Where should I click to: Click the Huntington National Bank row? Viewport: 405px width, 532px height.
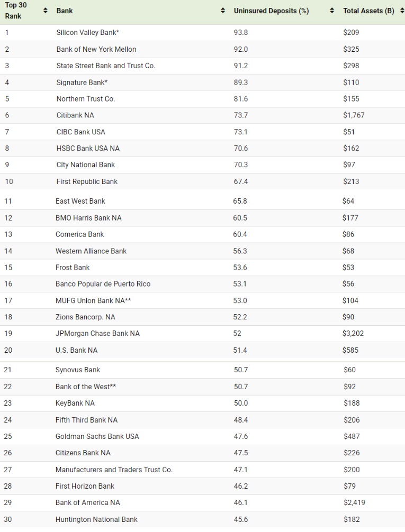(96, 519)
